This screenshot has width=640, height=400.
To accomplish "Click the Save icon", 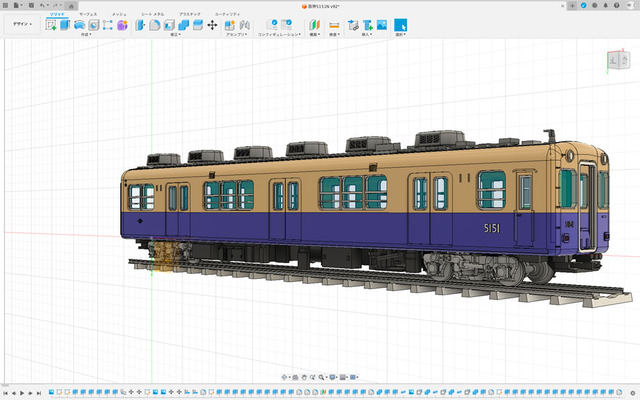I will pyautogui.click(x=31, y=6).
